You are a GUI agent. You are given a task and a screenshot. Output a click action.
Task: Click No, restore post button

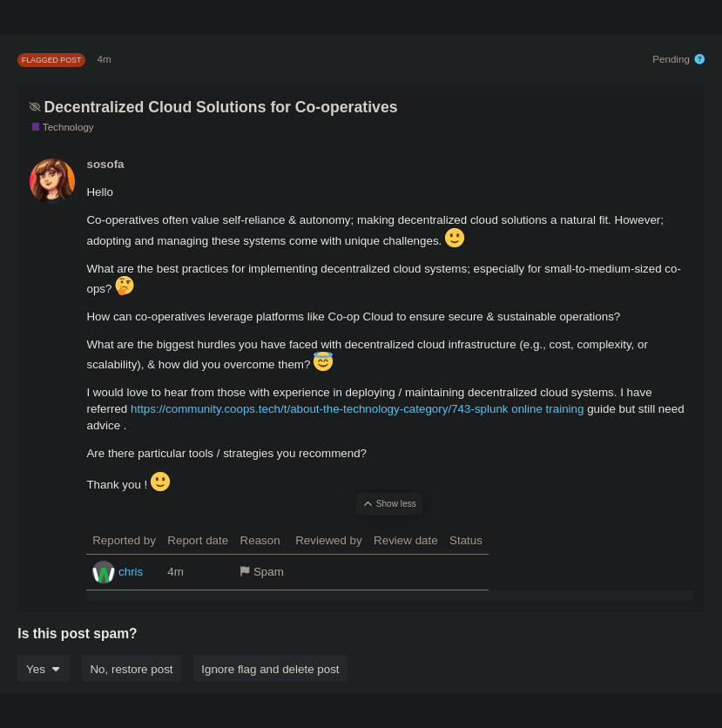click(x=132, y=669)
